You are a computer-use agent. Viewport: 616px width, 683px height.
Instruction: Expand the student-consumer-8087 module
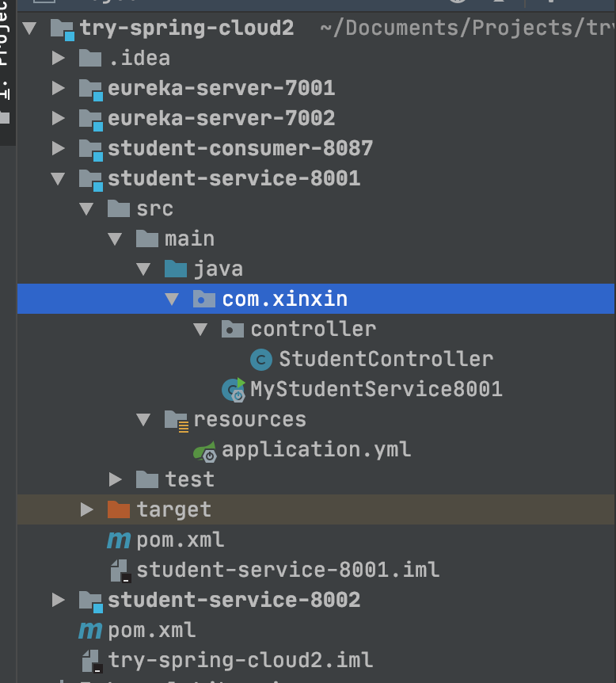[57, 147]
